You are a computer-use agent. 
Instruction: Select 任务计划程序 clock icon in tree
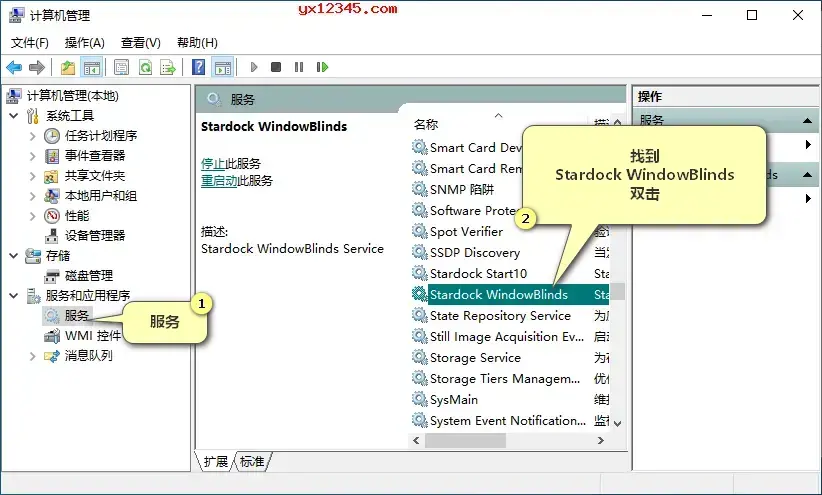(x=51, y=136)
